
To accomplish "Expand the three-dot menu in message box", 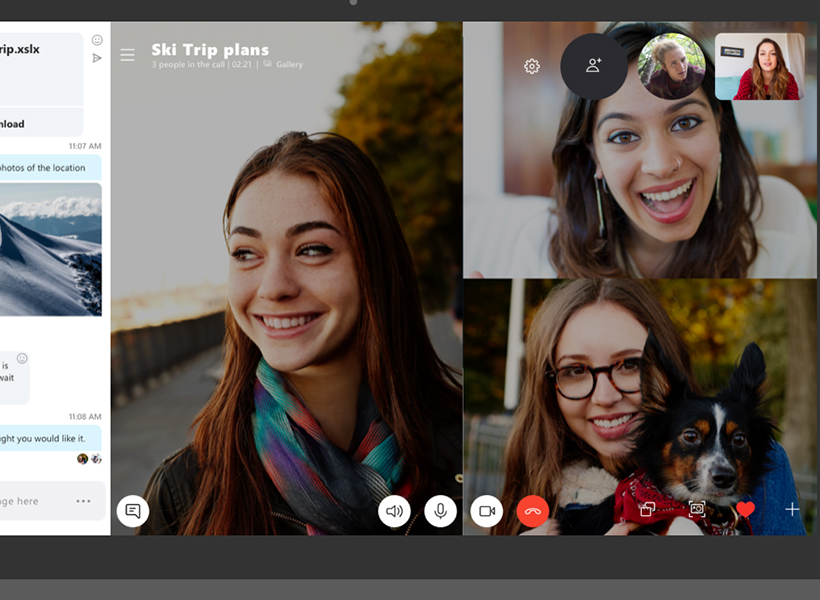I will 83,501.
